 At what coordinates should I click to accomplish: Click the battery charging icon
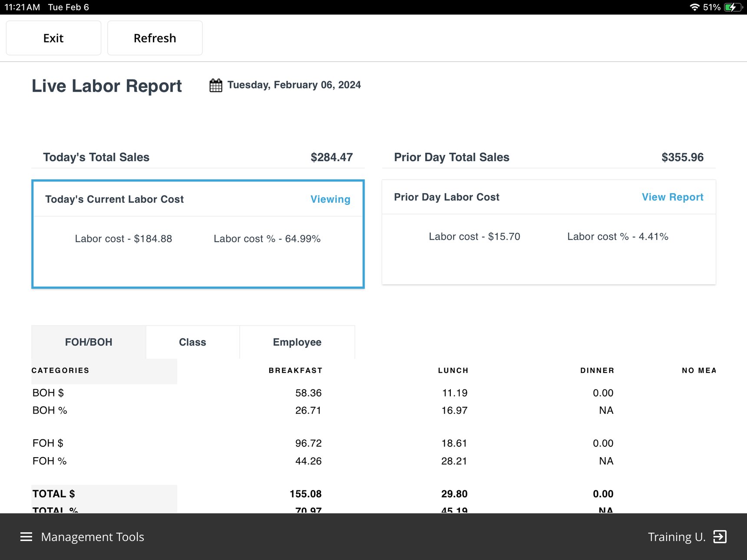click(733, 7)
